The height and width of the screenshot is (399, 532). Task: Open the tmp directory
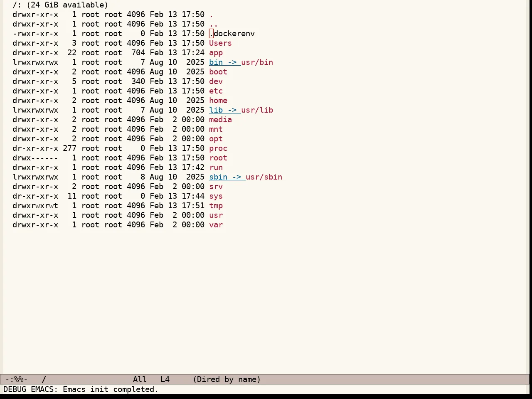[x=216, y=206]
